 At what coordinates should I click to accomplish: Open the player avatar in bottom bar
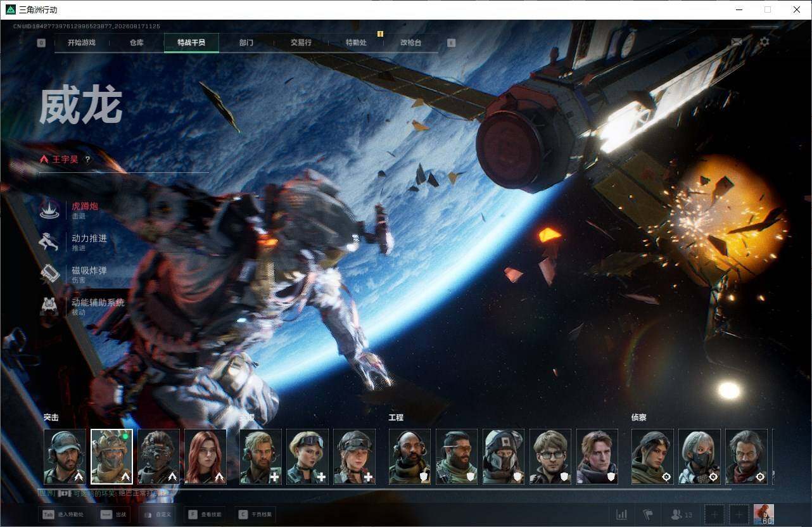click(x=764, y=514)
